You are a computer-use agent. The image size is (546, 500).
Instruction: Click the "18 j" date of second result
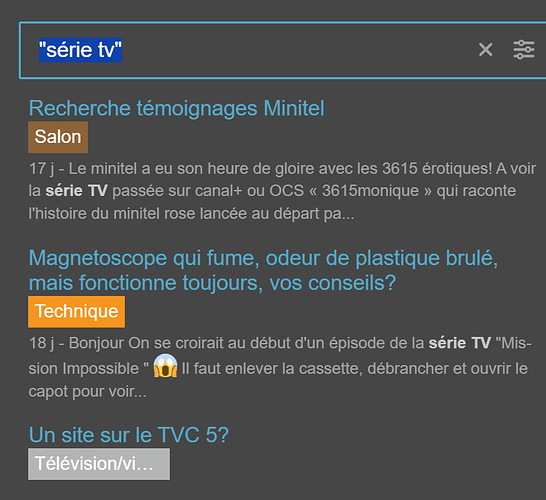pyautogui.click(x=41, y=343)
